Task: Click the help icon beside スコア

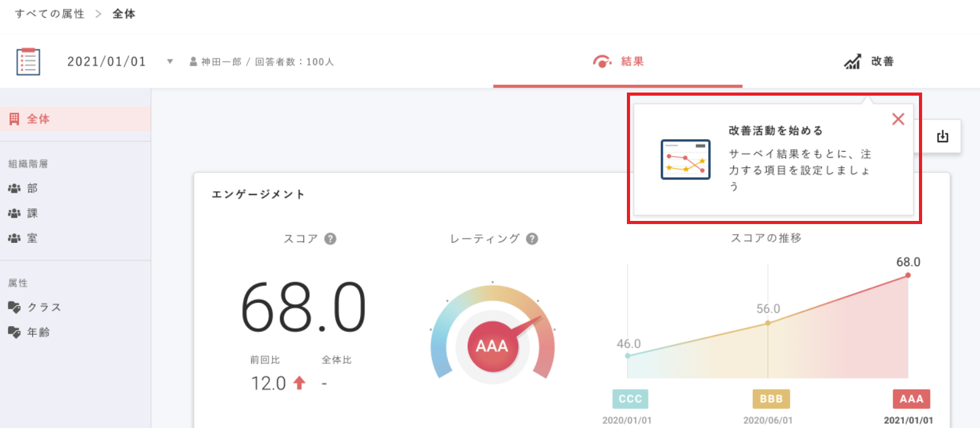Action: [x=330, y=239]
